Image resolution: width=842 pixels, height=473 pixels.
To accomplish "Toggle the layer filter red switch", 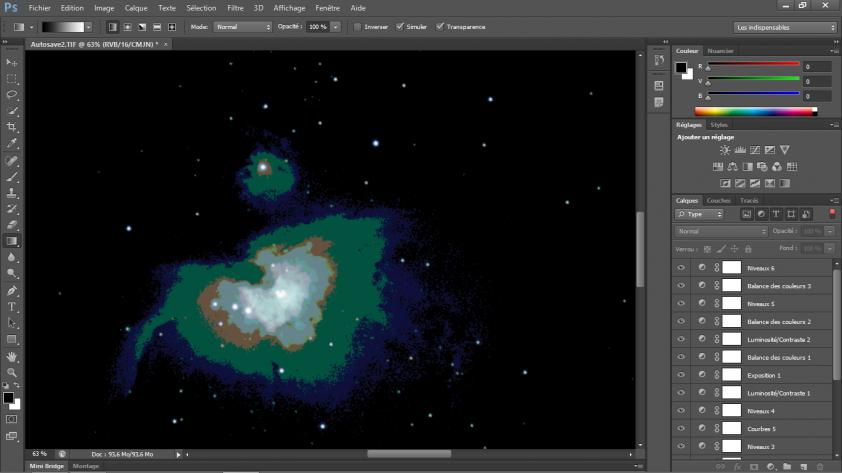I will [x=832, y=214].
